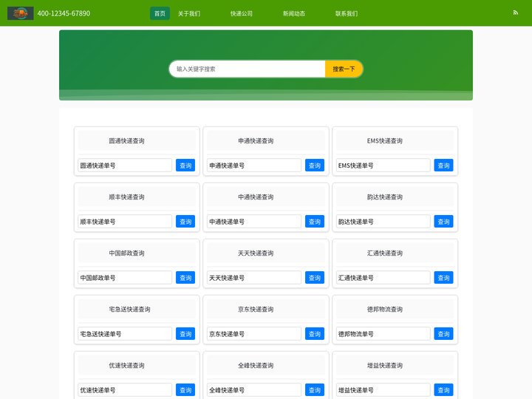Viewport: 532px width, 399px height.
Task: Click the RSS feed icon
Action: coord(516,13)
